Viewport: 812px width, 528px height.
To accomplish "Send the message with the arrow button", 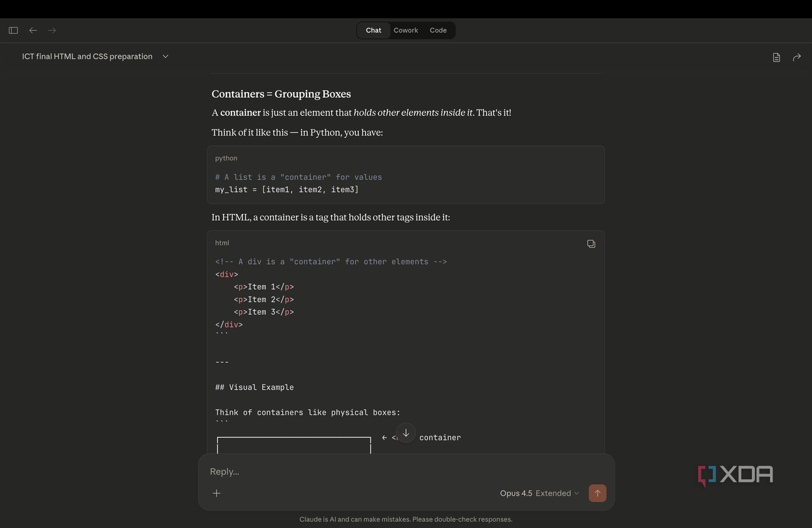I will click(x=597, y=493).
